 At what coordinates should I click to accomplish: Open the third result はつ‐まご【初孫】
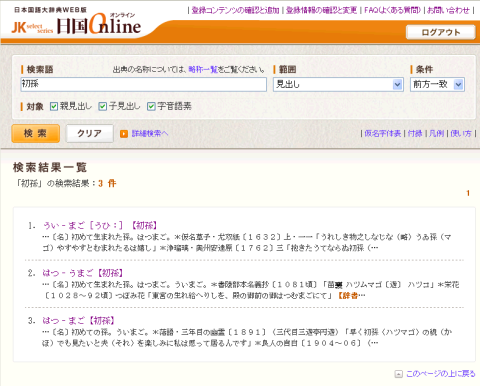click(79, 321)
